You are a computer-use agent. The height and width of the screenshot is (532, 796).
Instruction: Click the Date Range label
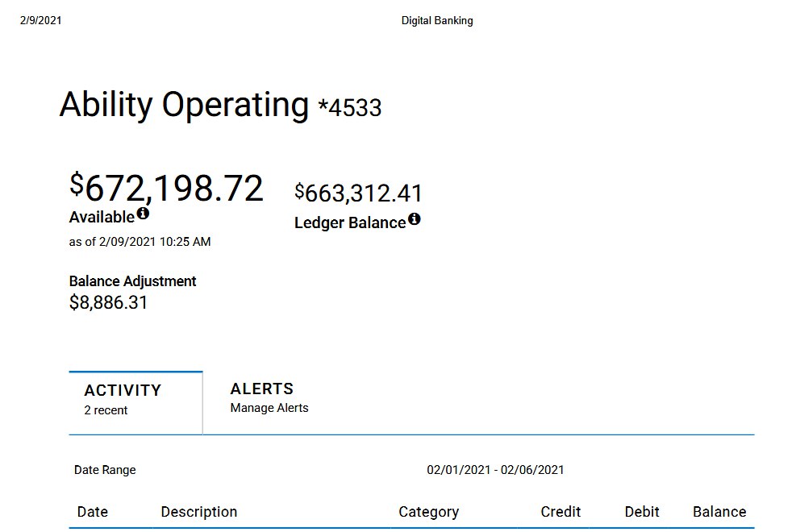(x=105, y=470)
